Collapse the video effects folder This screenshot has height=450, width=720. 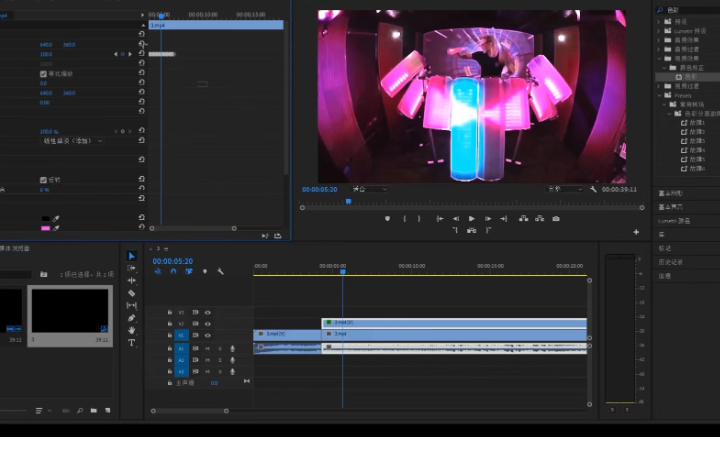pos(658,58)
